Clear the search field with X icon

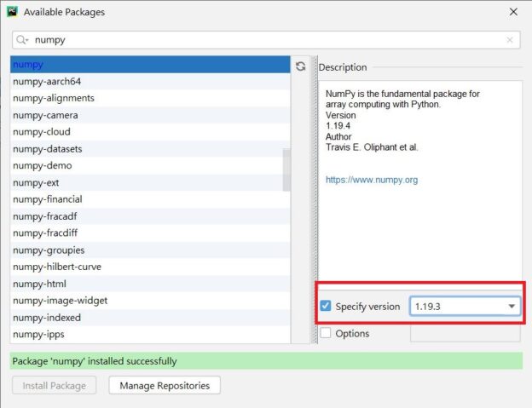(510, 40)
